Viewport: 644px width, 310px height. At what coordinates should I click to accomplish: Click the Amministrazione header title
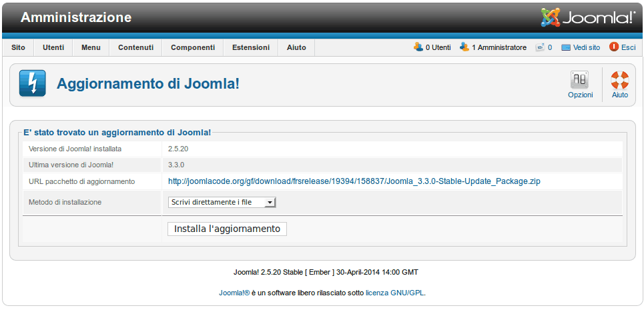click(x=76, y=17)
